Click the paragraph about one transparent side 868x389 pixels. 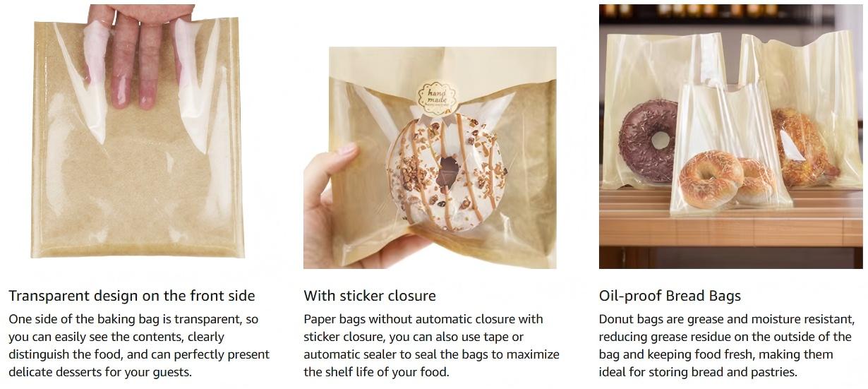coord(139,346)
